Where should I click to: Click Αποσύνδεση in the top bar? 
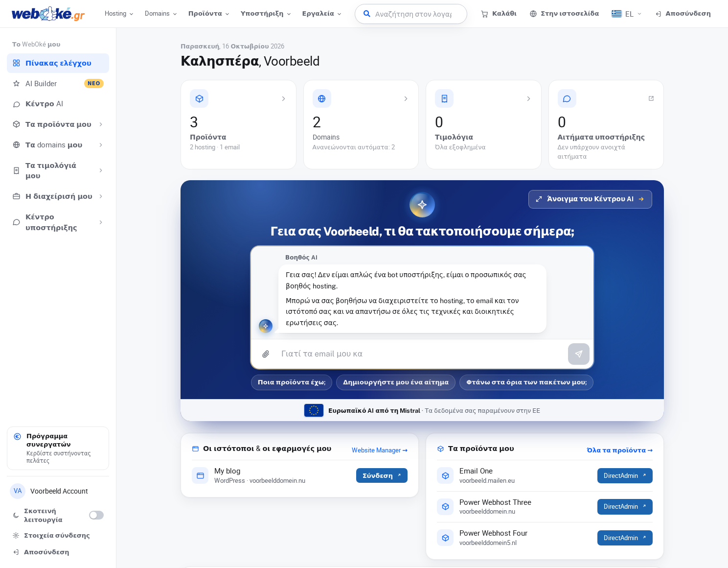pos(683,14)
